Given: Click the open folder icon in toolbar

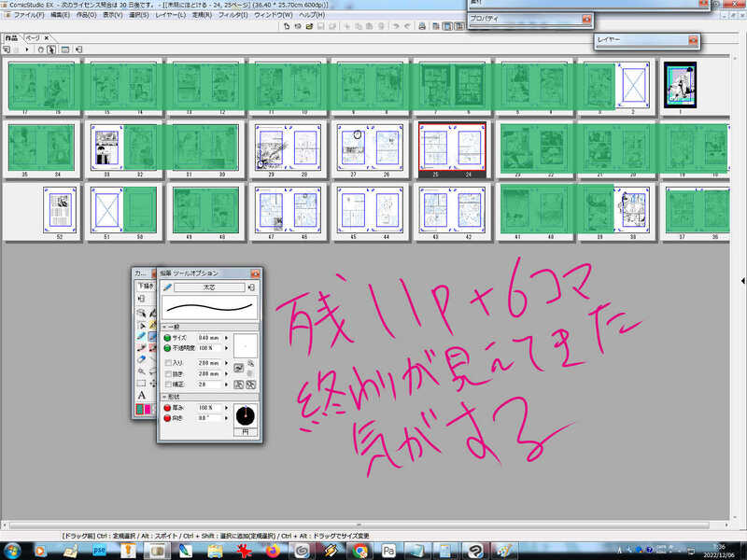Looking at the screenshot, I should (x=309, y=26).
